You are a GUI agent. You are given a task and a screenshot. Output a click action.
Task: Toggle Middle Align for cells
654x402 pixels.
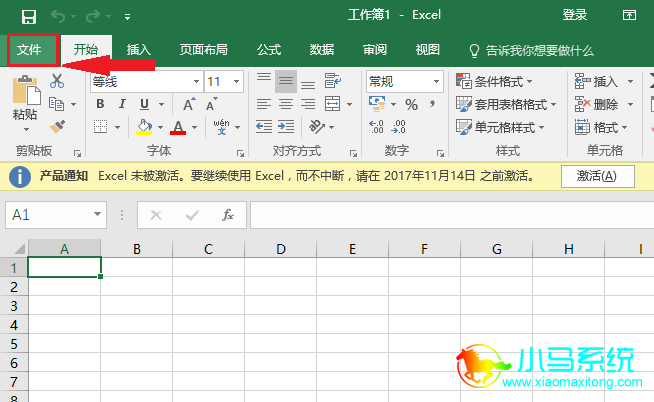click(x=286, y=81)
